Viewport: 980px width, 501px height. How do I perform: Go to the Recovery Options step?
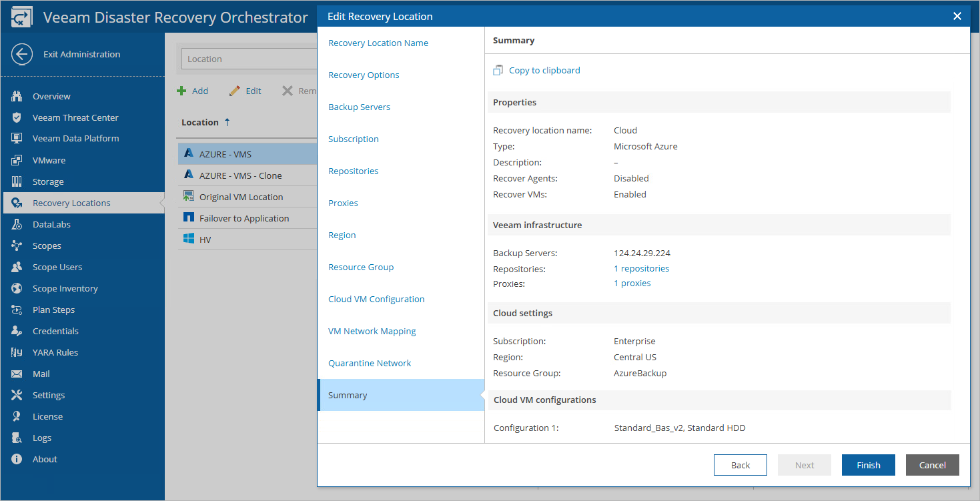pos(364,75)
